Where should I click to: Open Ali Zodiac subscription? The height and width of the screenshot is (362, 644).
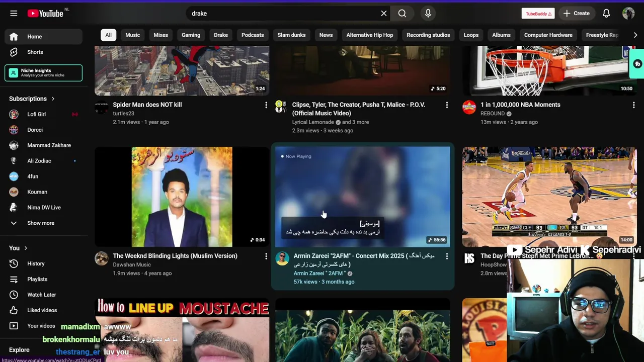coord(43,161)
